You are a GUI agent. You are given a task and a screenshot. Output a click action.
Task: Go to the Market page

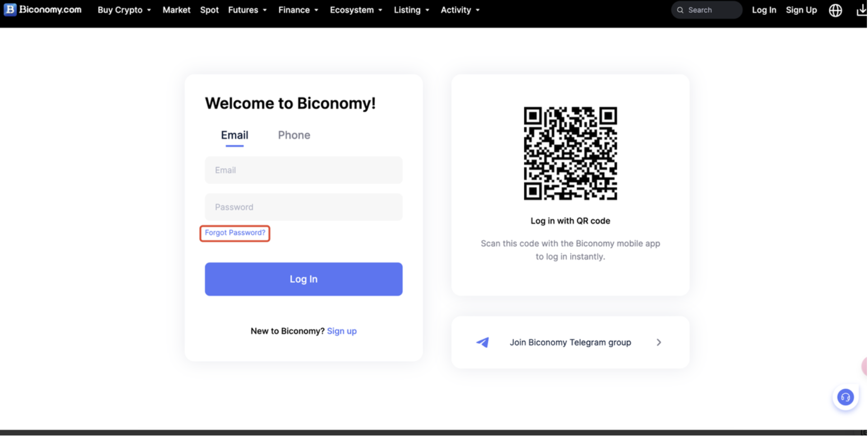pyautogui.click(x=176, y=10)
